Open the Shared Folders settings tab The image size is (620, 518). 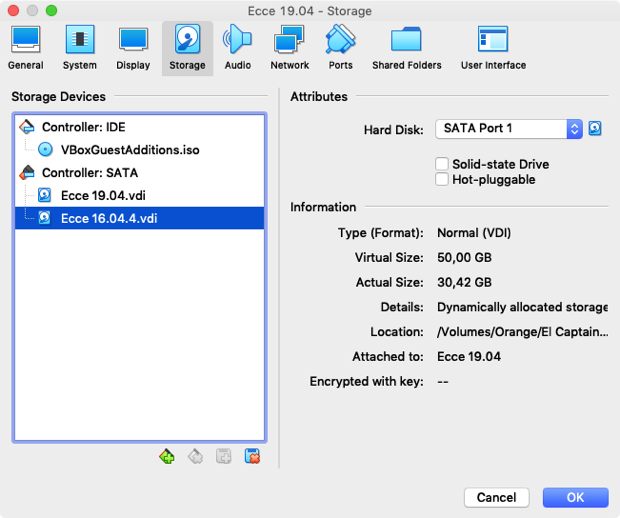(406, 48)
